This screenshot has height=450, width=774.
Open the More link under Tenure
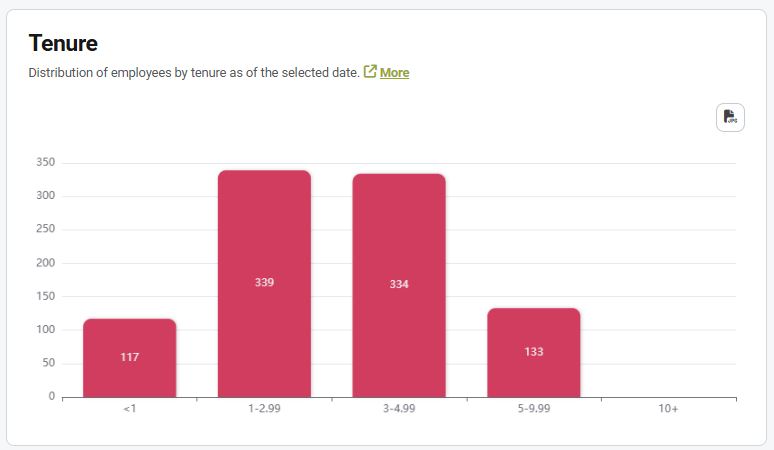(x=394, y=72)
